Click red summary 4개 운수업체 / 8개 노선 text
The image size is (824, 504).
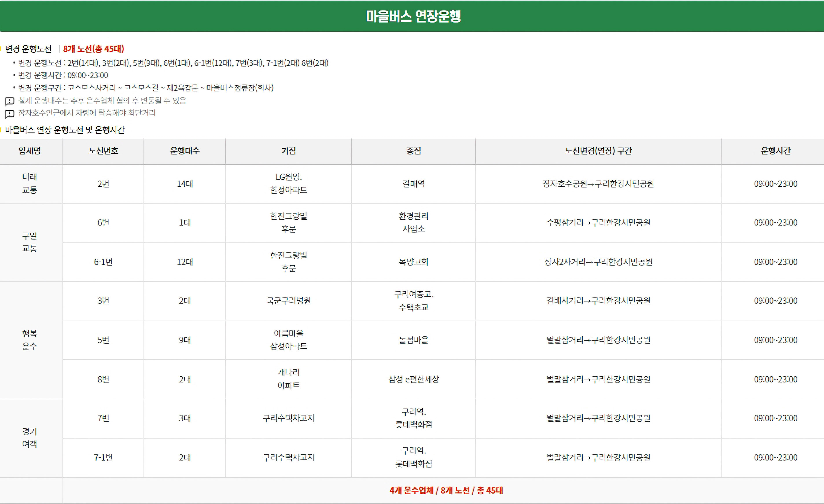[x=446, y=490]
